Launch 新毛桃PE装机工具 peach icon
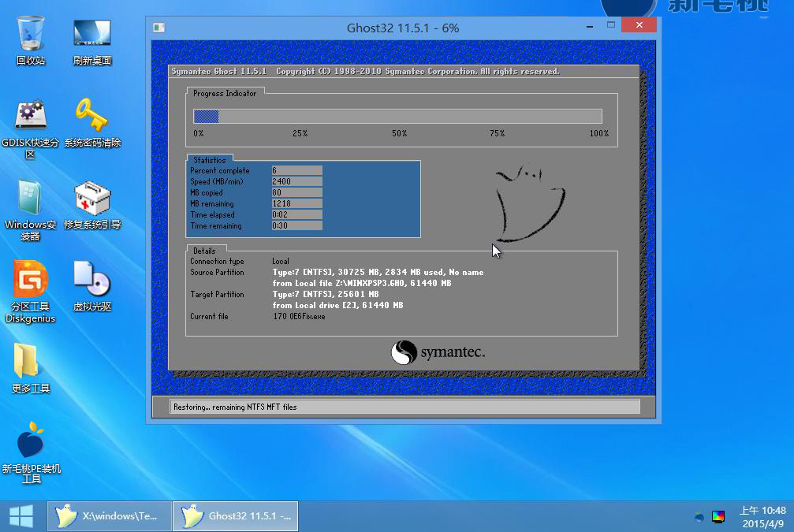This screenshot has width=794, height=532. (31, 452)
